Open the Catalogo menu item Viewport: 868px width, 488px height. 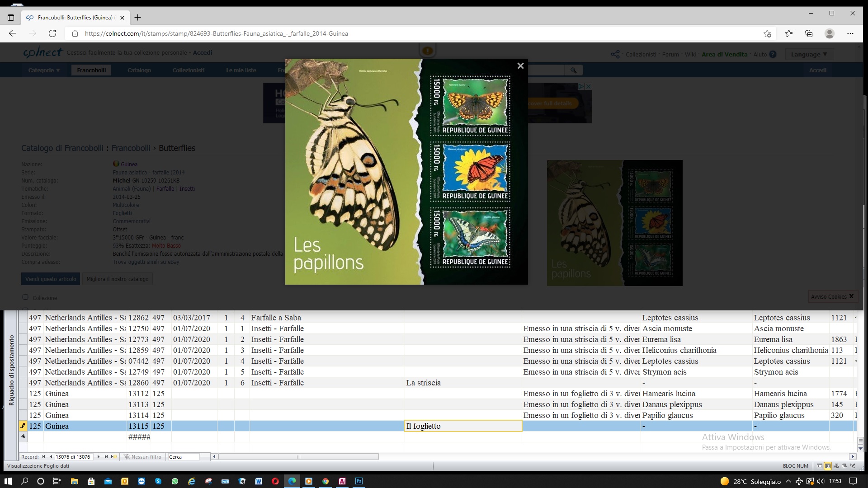[139, 70]
